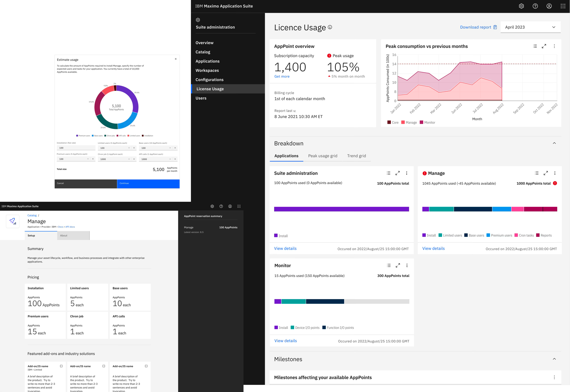Open the application switcher grid icon
570x392 pixels.
coord(563,6)
